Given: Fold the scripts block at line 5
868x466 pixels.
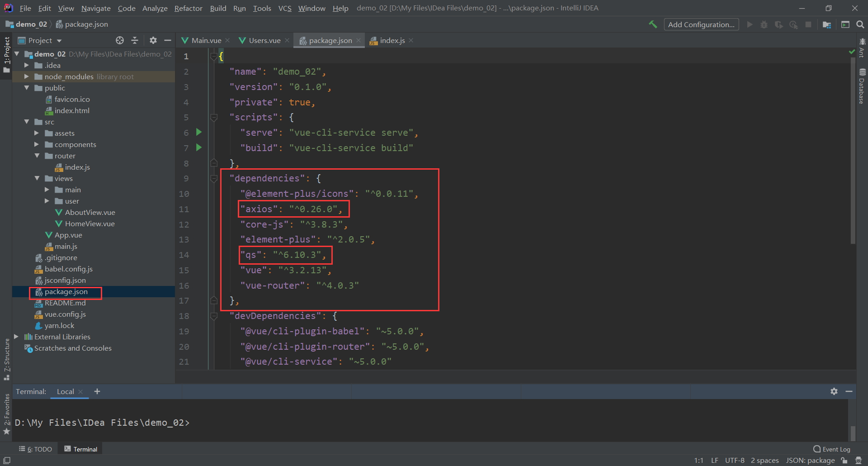Looking at the screenshot, I should coord(214,118).
